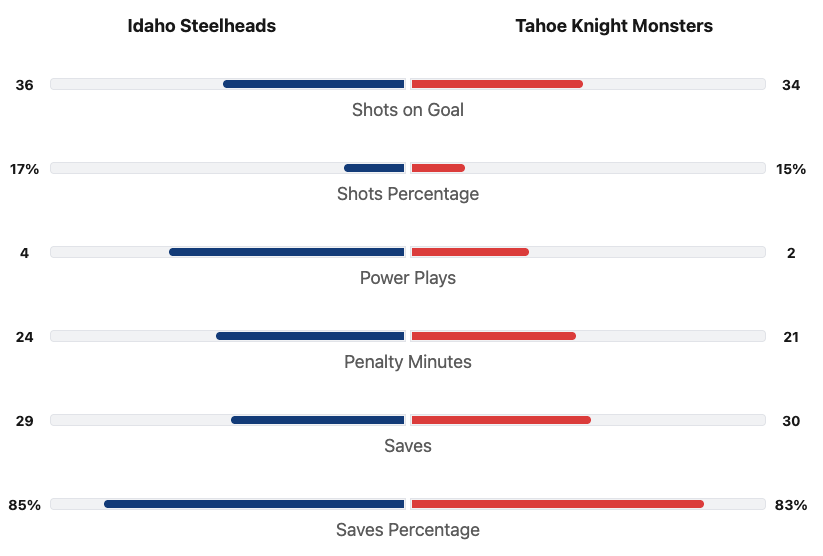
Task: Click the red Penalty Minutes bar
Action: pyautogui.click(x=493, y=336)
